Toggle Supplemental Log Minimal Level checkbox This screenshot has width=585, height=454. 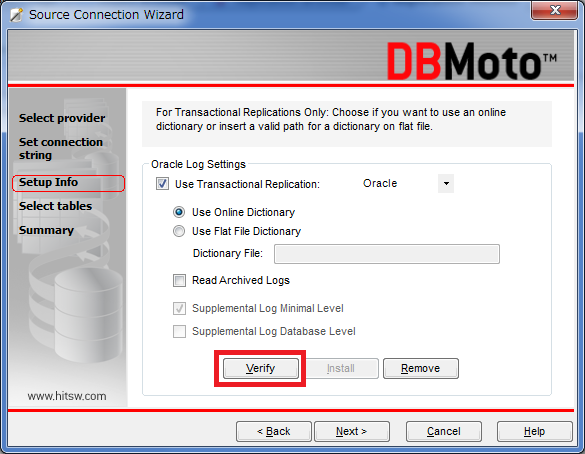(x=179, y=309)
